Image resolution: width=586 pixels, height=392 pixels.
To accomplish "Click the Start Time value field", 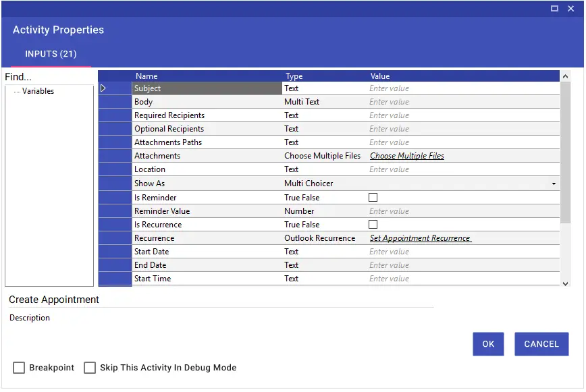I will pyautogui.click(x=463, y=279).
